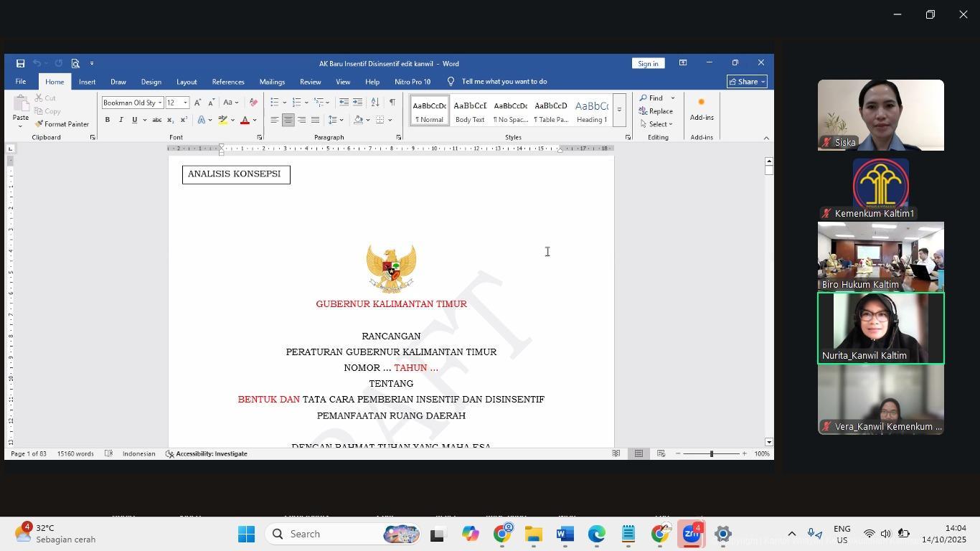The width and height of the screenshot is (980, 551).
Task: Click the Format Painter tool
Action: [x=61, y=124]
